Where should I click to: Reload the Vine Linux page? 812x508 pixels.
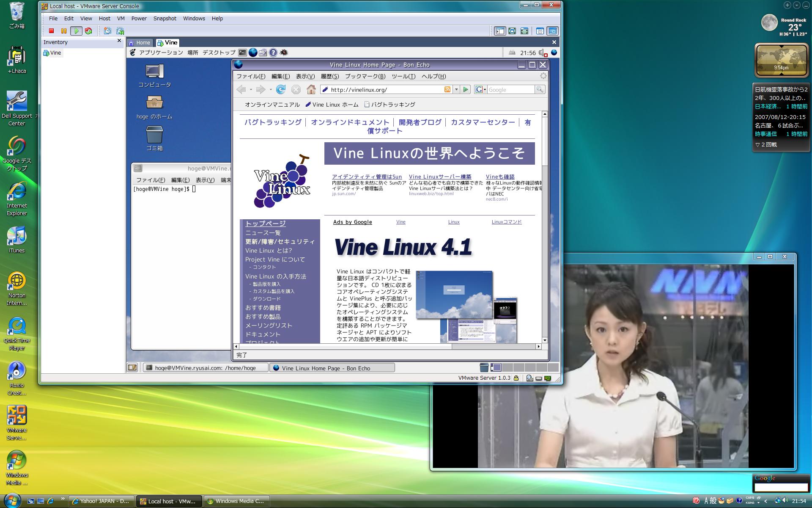click(280, 89)
